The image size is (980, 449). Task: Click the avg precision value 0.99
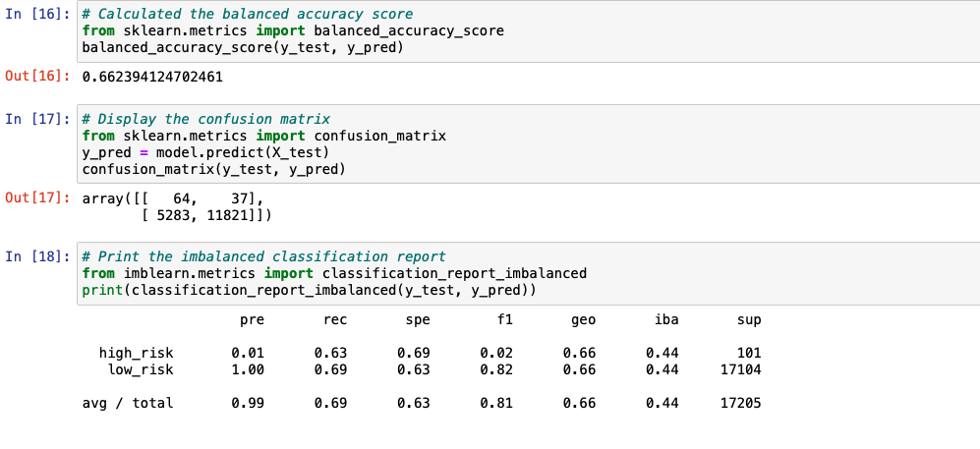[x=248, y=404]
